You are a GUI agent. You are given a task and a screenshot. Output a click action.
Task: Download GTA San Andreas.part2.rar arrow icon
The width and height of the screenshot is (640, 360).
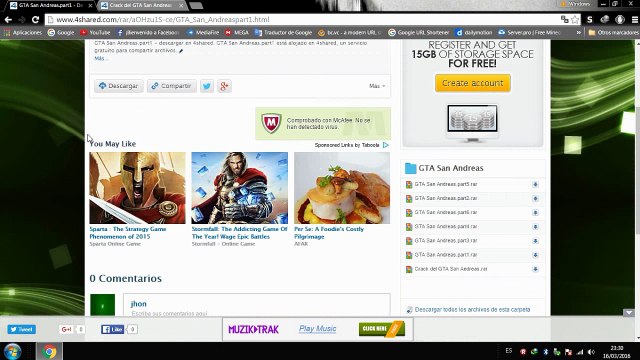point(535,199)
